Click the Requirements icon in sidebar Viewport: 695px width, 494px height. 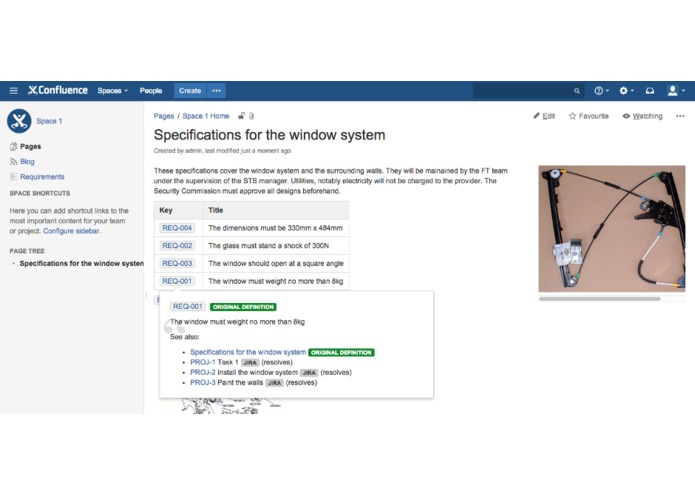pos(13,176)
